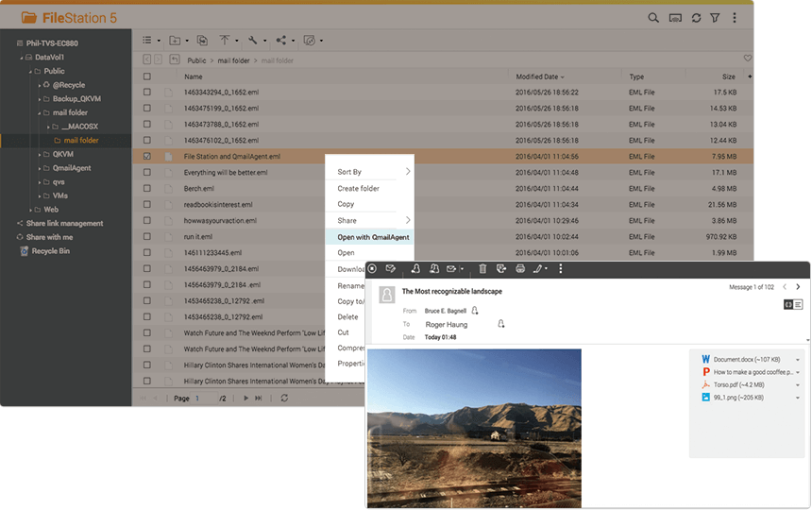Open dropdown arrow beside Document.docx attachment

pos(798,360)
